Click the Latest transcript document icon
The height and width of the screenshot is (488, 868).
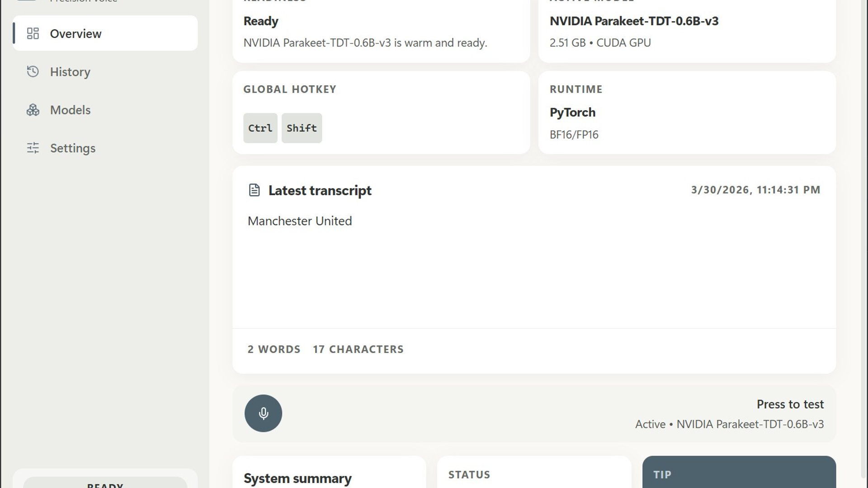pyautogui.click(x=254, y=190)
